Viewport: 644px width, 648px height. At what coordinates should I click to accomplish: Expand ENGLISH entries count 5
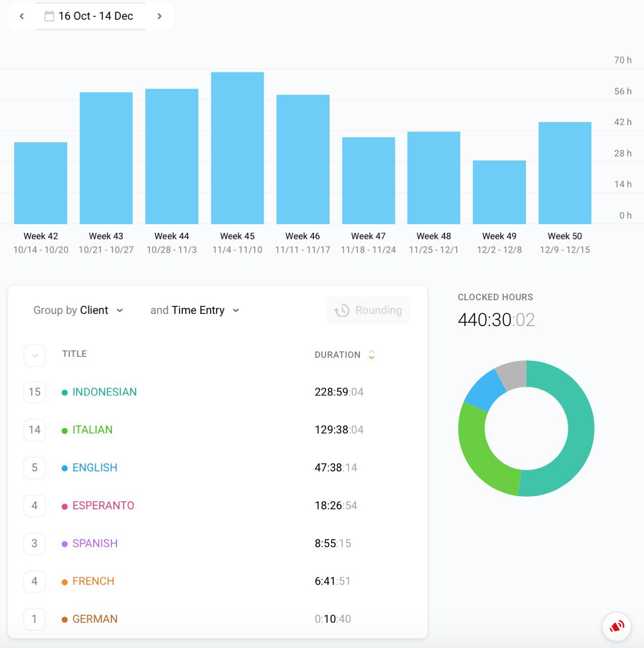click(x=34, y=468)
